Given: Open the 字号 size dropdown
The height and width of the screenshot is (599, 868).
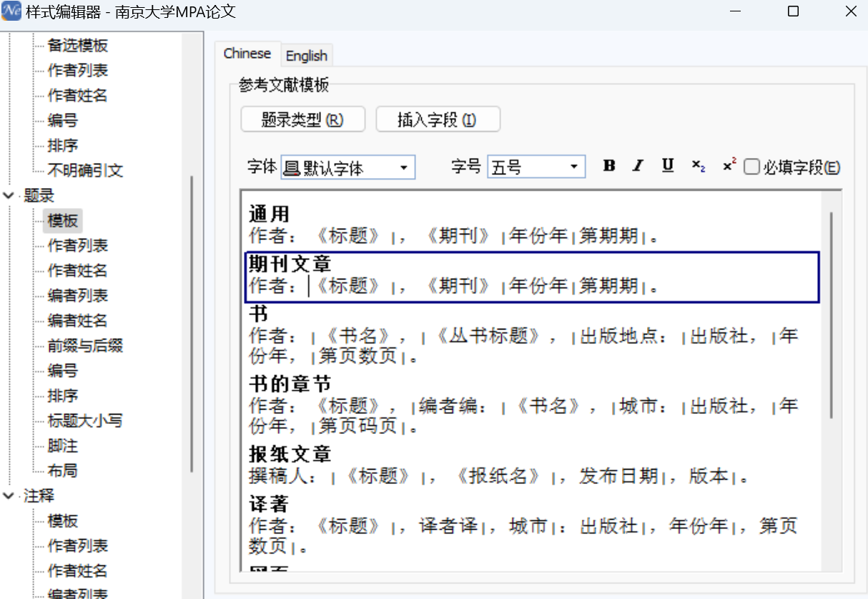Looking at the screenshot, I should [x=536, y=167].
